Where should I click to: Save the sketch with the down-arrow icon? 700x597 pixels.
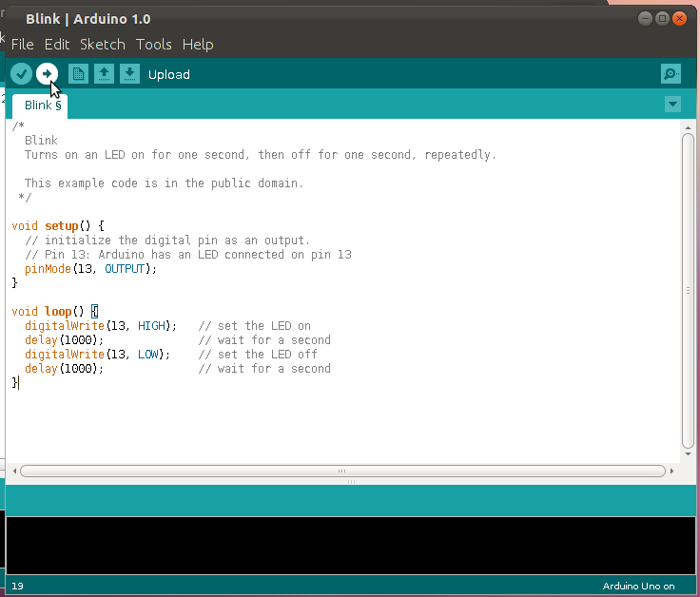[x=129, y=73]
